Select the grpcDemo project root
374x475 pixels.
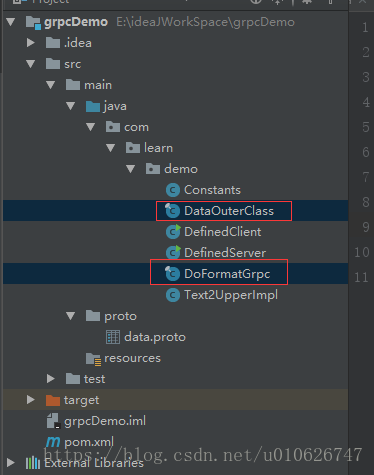[76, 22]
